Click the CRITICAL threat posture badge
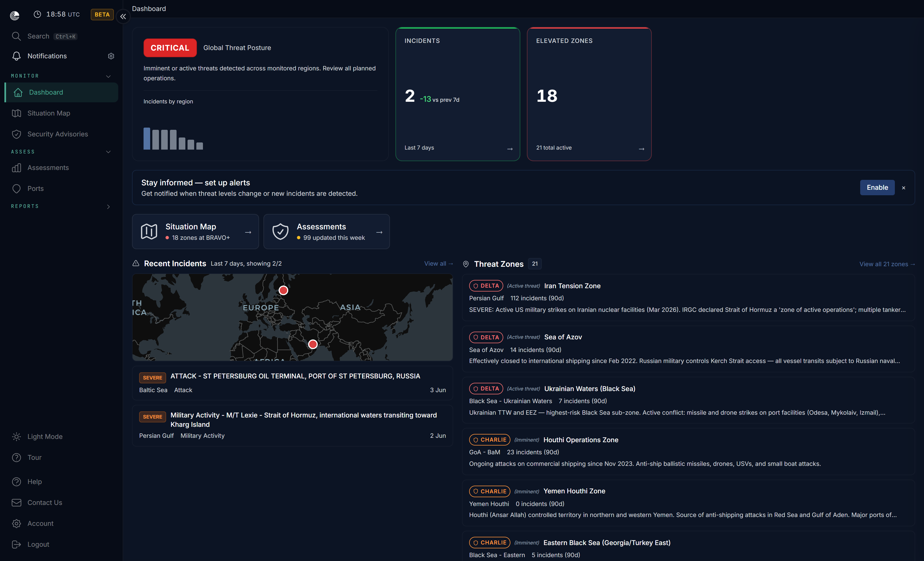The width and height of the screenshot is (924, 561). click(170, 48)
